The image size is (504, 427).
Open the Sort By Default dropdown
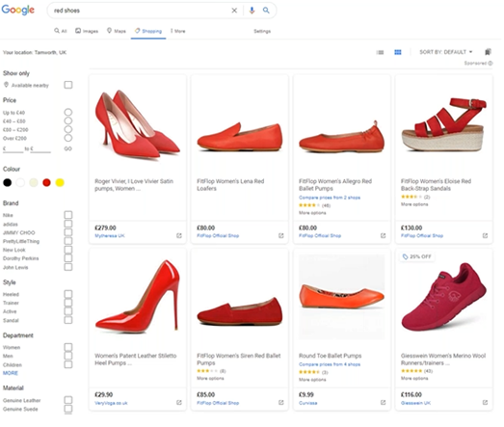446,52
